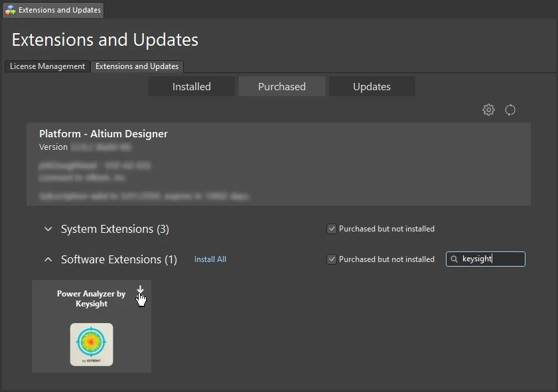This screenshot has height=392, width=558.
Task: Click the 'Software Extensions (1)' label
Action: pyautogui.click(x=119, y=259)
